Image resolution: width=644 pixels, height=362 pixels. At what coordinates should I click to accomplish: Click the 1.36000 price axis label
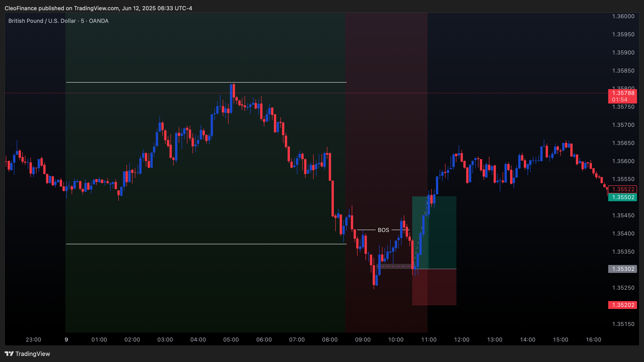pos(623,16)
